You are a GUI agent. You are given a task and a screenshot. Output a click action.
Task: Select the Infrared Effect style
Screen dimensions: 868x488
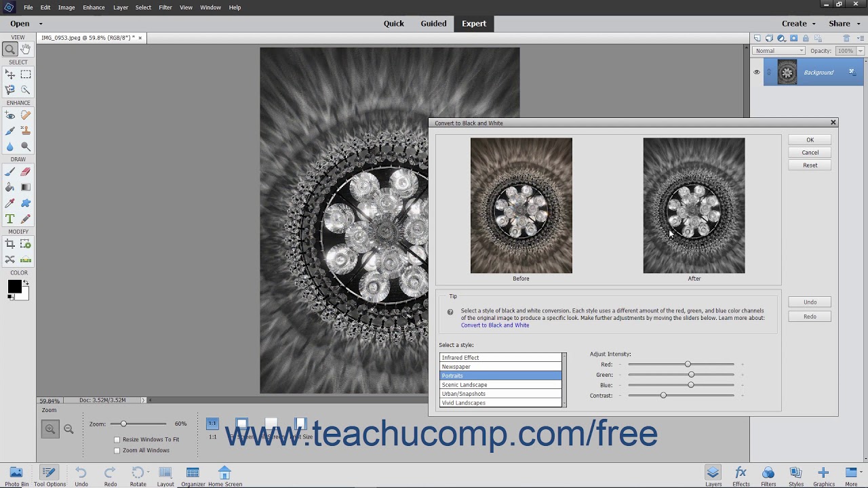[500, 357]
